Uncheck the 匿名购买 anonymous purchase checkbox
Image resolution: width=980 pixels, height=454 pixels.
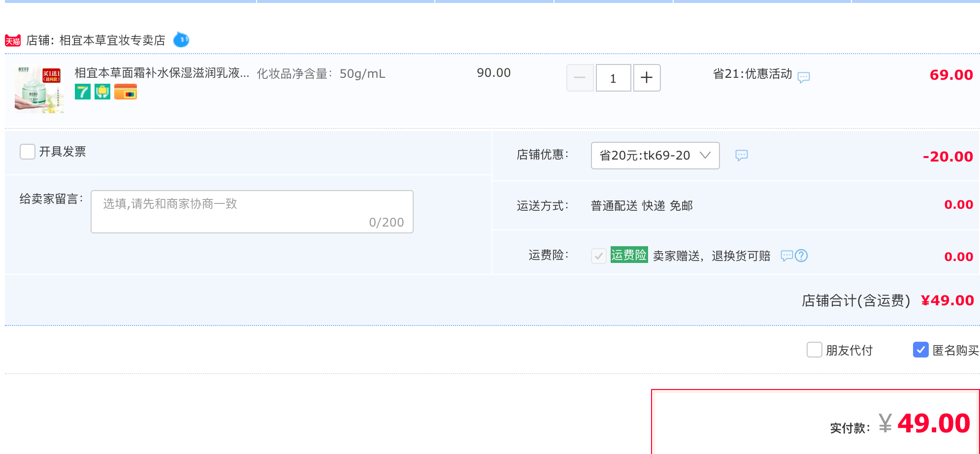(921, 350)
